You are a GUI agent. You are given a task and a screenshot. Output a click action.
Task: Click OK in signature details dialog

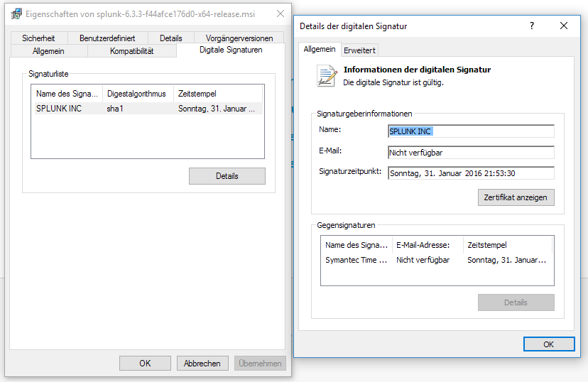(549, 344)
